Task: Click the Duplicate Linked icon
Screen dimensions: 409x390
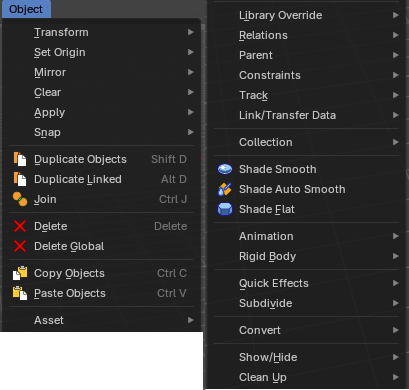Action: click(20, 179)
